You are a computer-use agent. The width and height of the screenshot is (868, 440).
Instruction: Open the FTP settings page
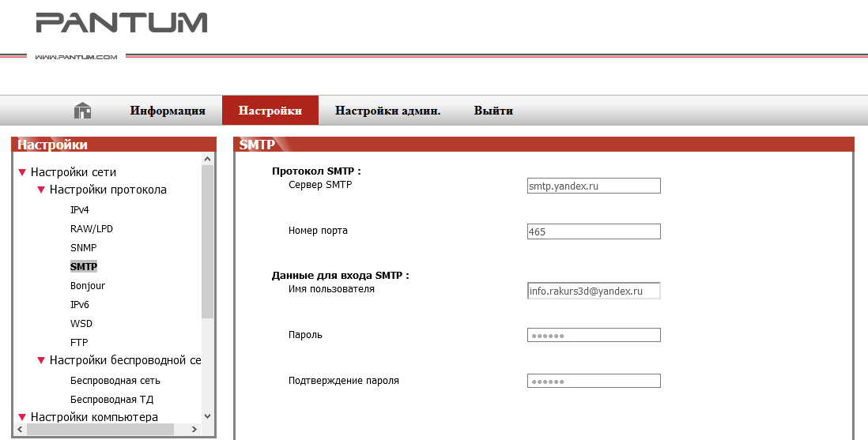(x=79, y=343)
